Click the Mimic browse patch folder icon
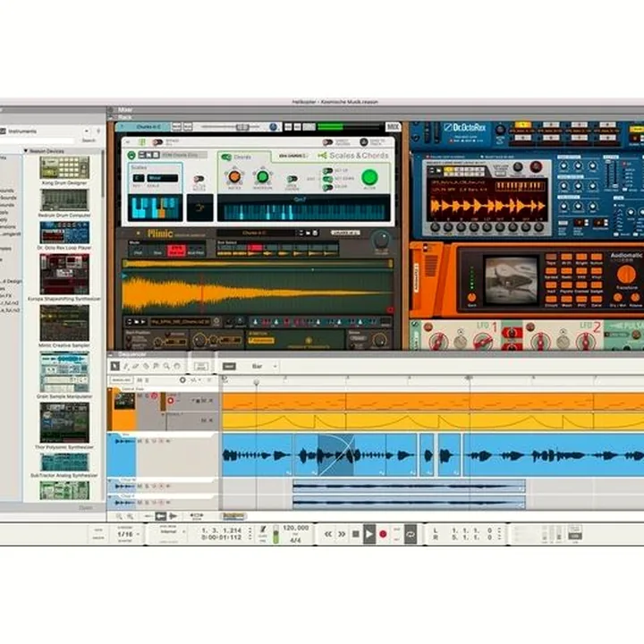 [308, 233]
